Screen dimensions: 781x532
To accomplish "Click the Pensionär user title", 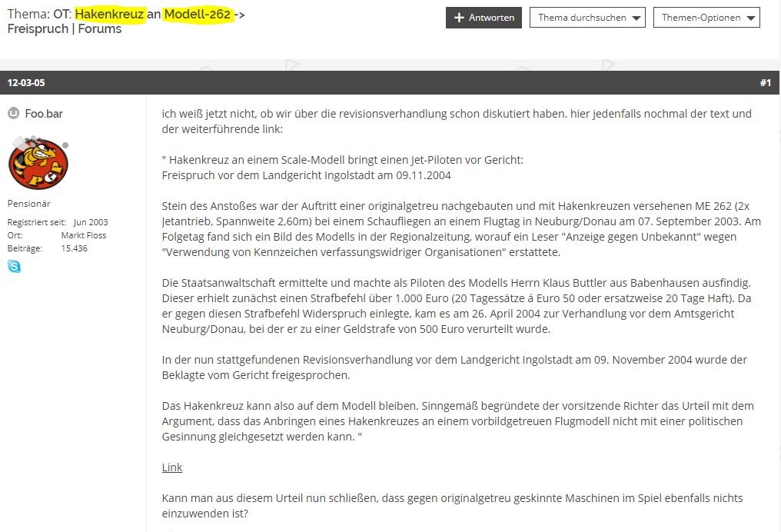I will tap(29, 204).
